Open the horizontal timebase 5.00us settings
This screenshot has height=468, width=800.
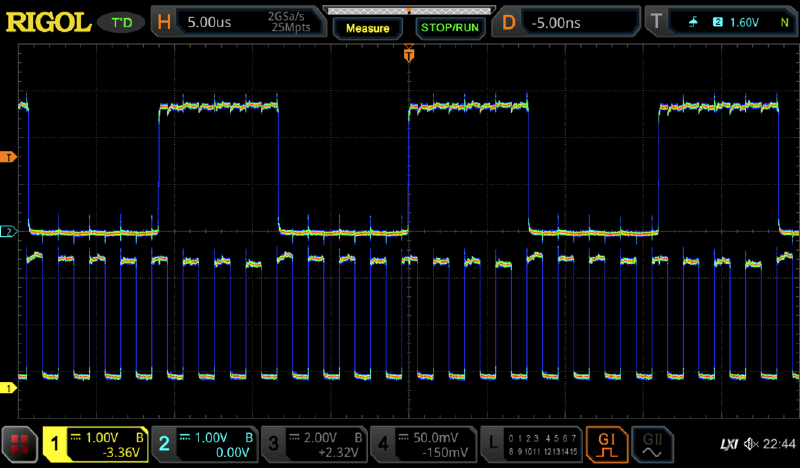point(241,20)
